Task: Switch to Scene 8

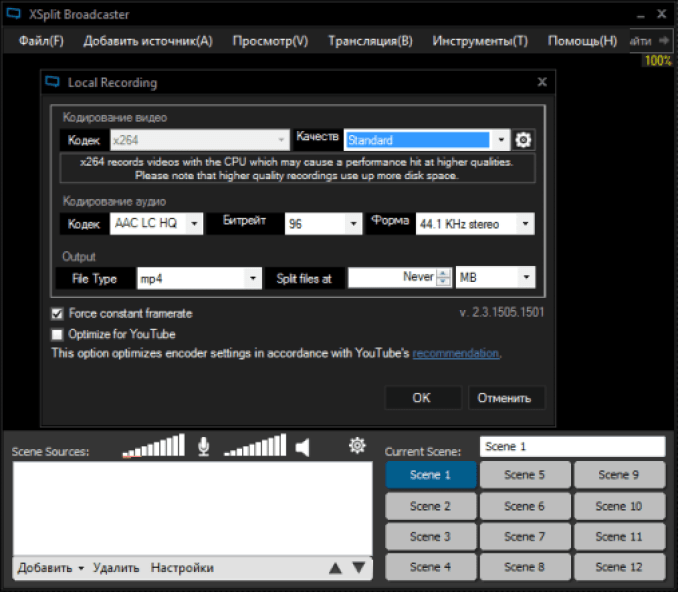Action: [x=525, y=567]
